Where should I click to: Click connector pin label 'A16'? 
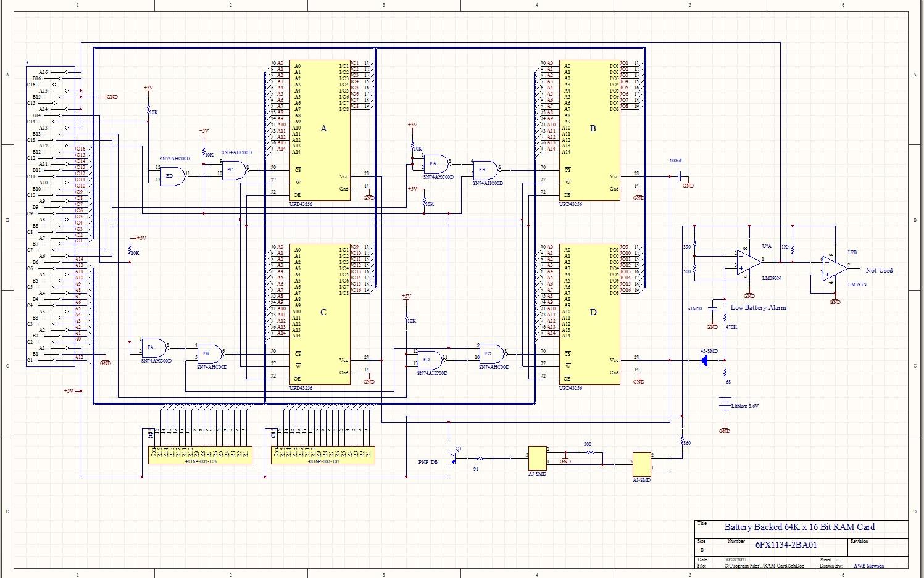(x=43, y=72)
